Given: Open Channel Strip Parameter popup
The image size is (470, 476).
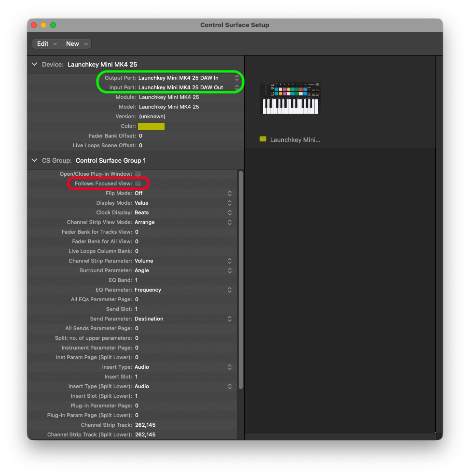Looking at the screenshot, I should click(183, 261).
